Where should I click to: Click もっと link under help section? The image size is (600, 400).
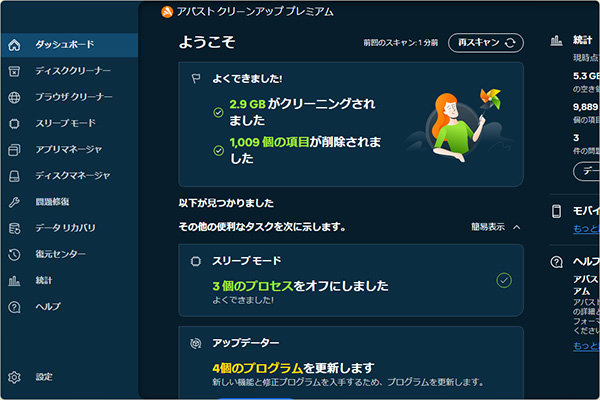(586, 346)
